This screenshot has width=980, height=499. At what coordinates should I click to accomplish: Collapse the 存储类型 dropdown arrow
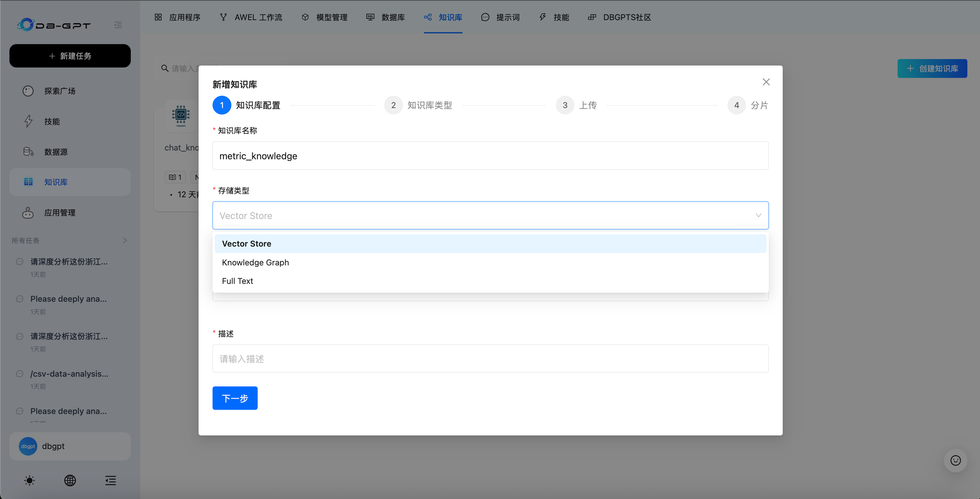pos(758,215)
